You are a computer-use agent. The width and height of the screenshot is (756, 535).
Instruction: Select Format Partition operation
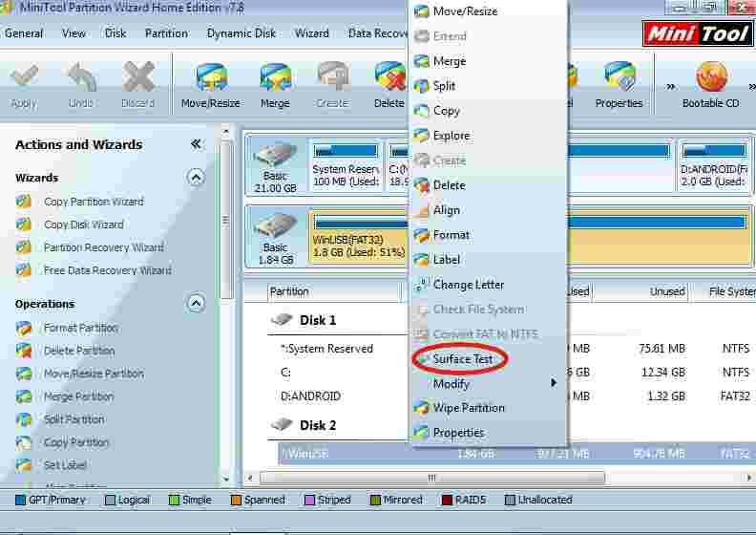point(80,328)
